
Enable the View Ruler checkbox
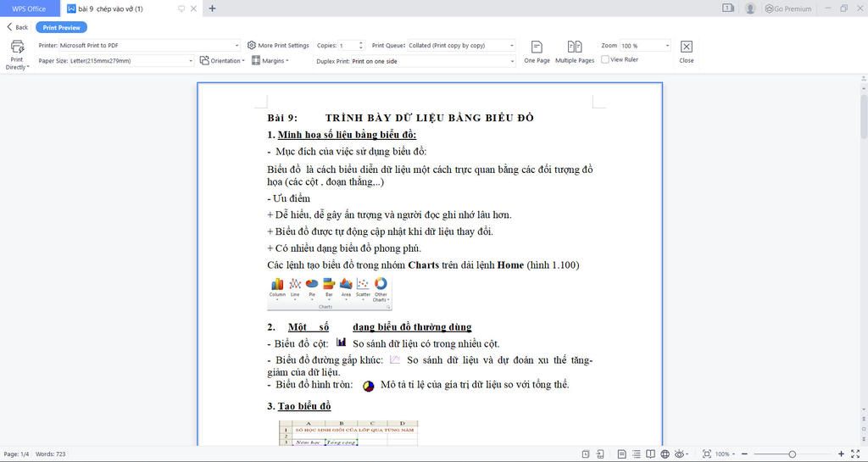(605, 59)
